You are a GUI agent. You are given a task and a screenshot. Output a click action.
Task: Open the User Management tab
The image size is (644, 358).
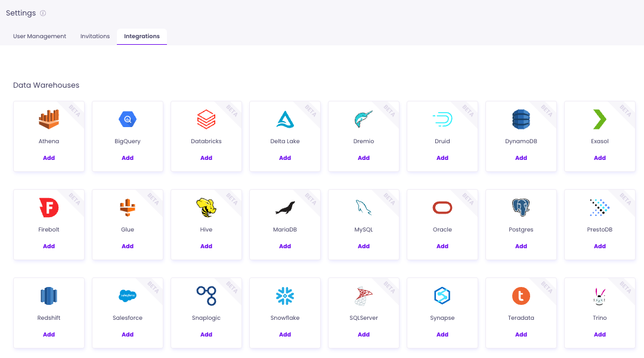coord(40,36)
